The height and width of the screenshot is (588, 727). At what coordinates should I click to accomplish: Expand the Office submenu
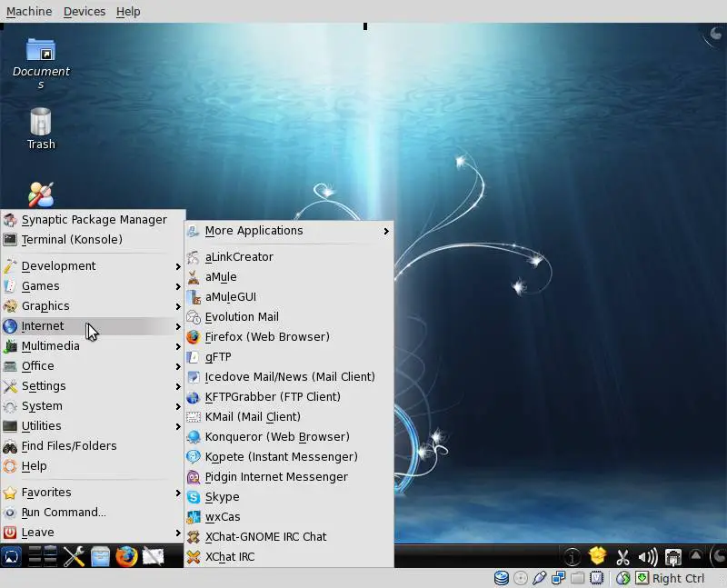93,366
